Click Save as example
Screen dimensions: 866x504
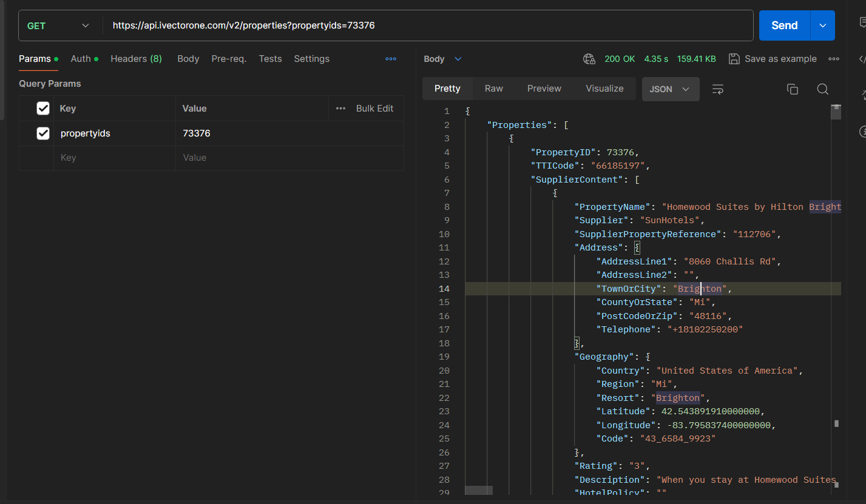(x=773, y=59)
